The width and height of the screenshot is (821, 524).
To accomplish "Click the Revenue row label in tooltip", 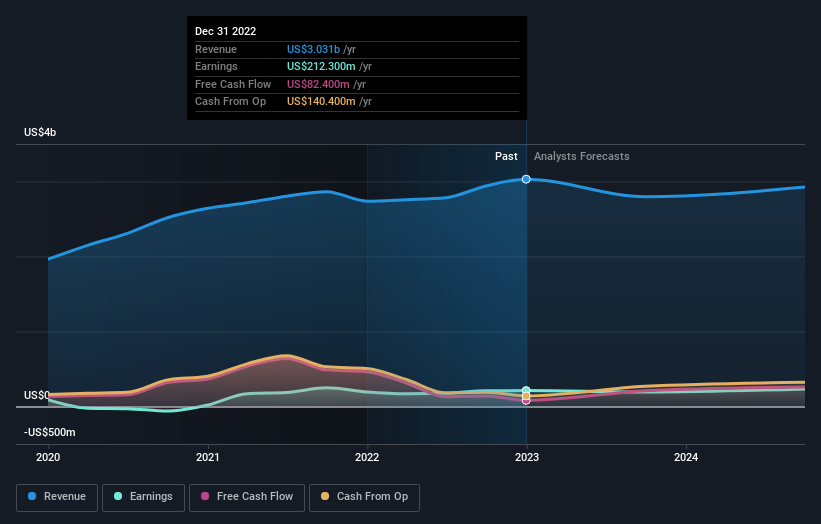I will pyautogui.click(x=216, y=49).
